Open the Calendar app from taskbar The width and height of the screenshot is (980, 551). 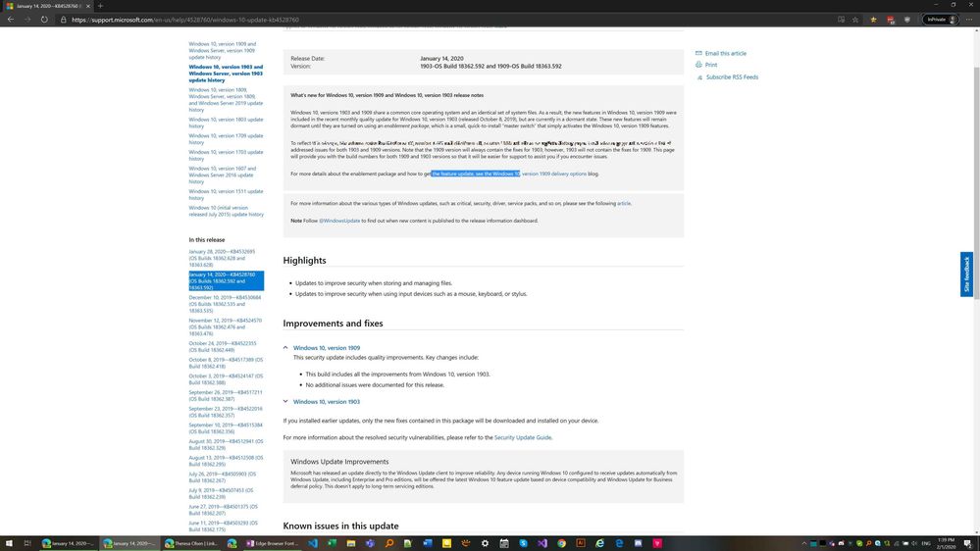click(x=504, y=543)
